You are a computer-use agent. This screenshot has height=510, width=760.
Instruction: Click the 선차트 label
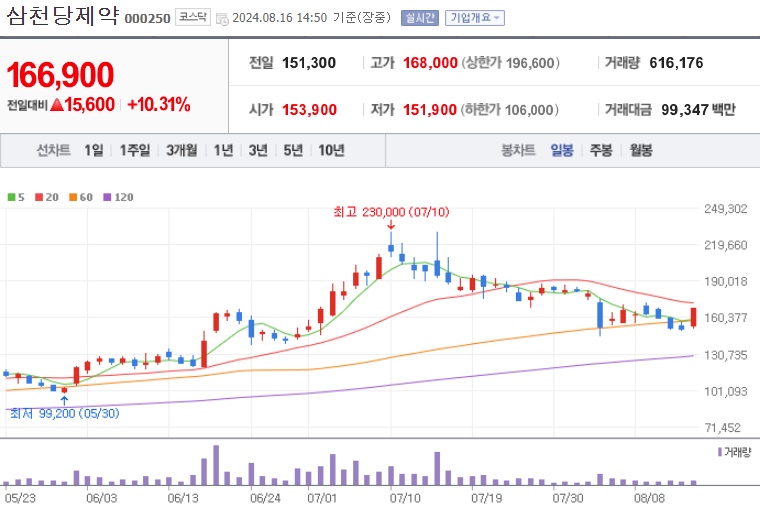point(53,150)
